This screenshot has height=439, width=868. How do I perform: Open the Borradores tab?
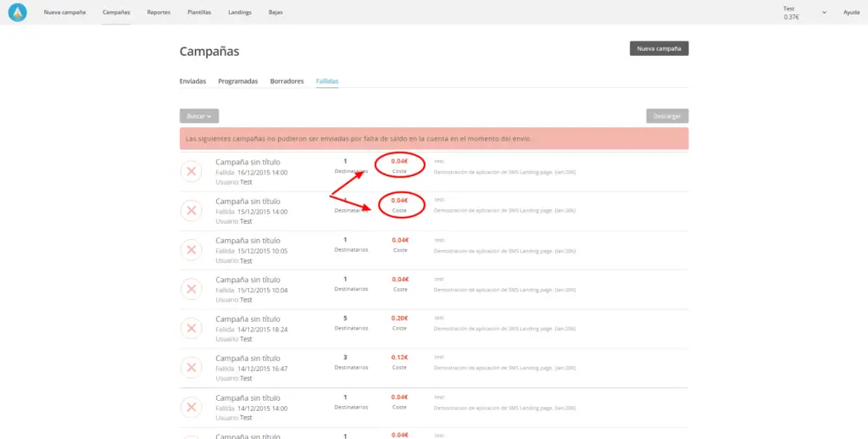pyautogui.click(x=287, y=81)
